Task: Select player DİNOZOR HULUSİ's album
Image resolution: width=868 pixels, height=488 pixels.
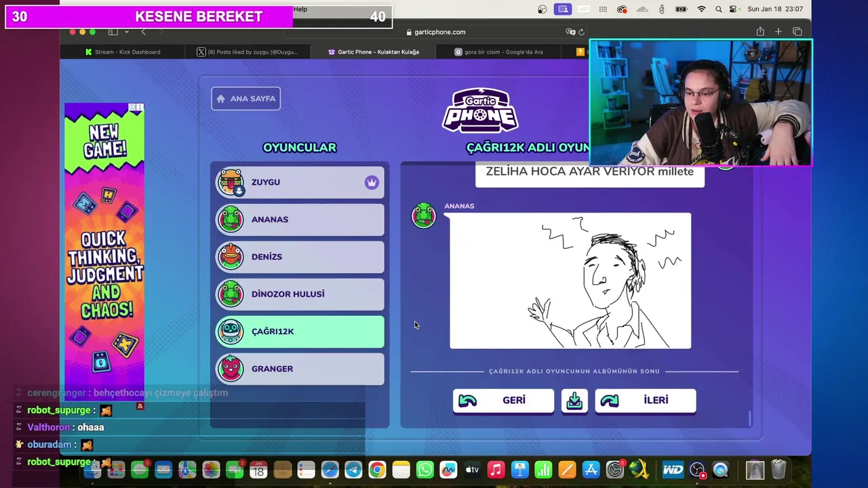Action: 300,294
